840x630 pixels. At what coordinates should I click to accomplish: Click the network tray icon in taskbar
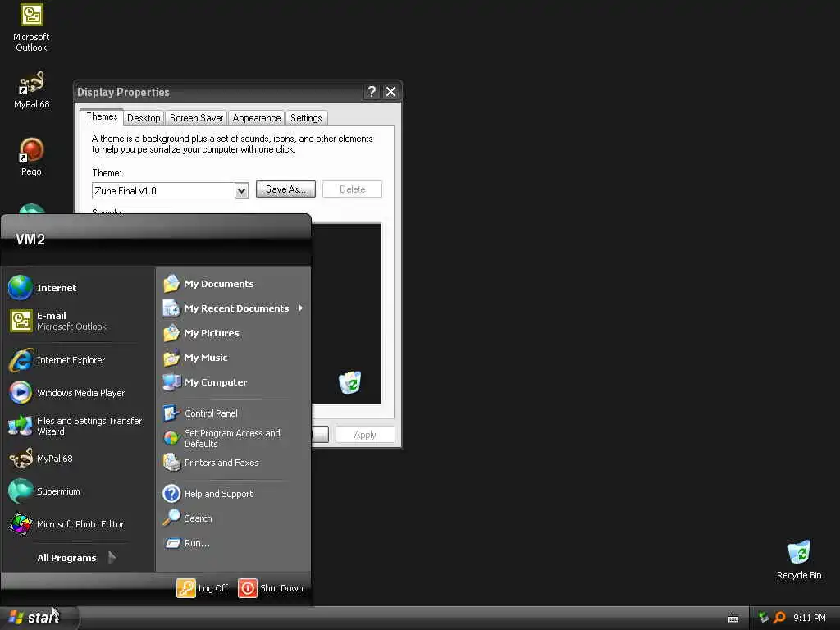764,618
